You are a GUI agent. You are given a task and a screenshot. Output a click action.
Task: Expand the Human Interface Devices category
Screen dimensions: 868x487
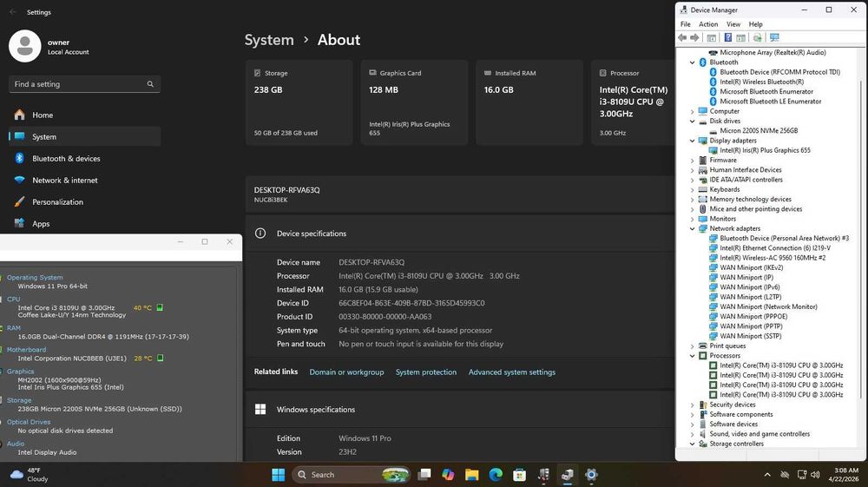pyautogui.click(x=692, y=170)
